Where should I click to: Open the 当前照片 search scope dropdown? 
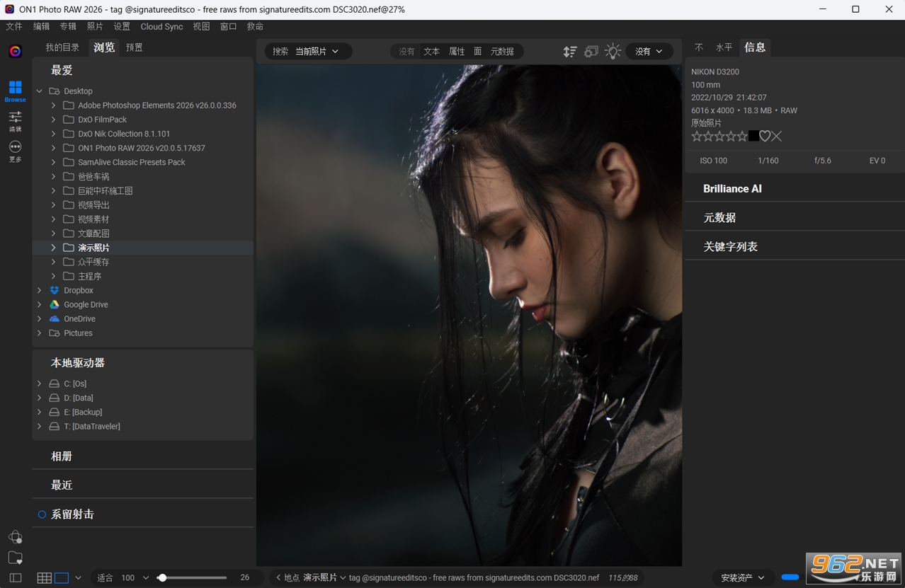(317, 52)
